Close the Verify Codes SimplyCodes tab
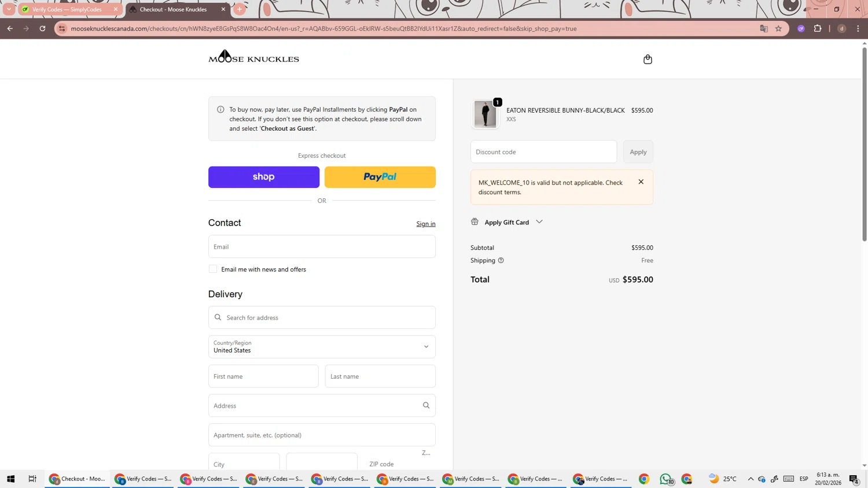Screen dimensions: 868x488 coord(115,9)
